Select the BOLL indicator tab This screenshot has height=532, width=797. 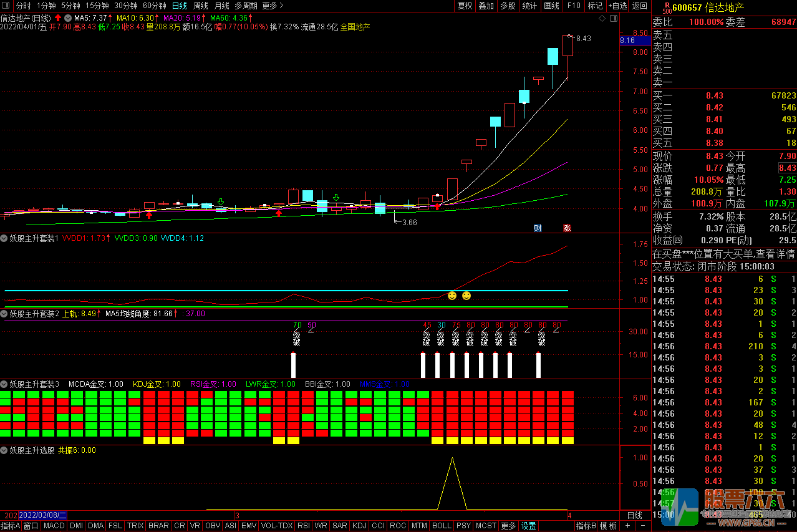coord(442,526)
